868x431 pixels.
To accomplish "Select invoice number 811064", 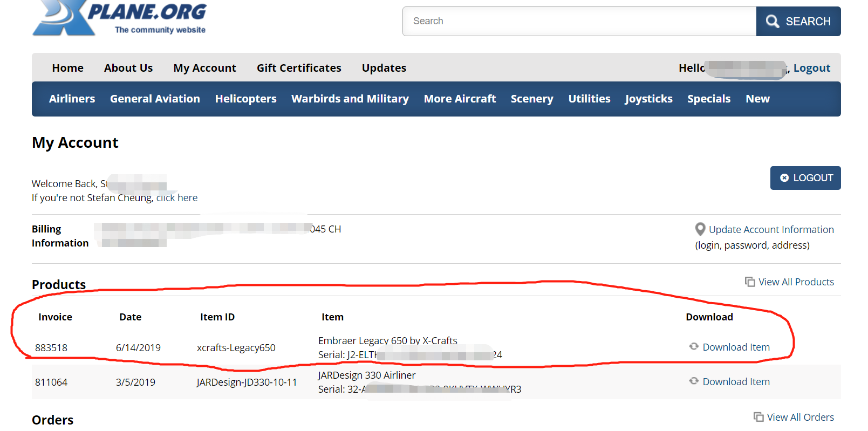I will point(51,382).
